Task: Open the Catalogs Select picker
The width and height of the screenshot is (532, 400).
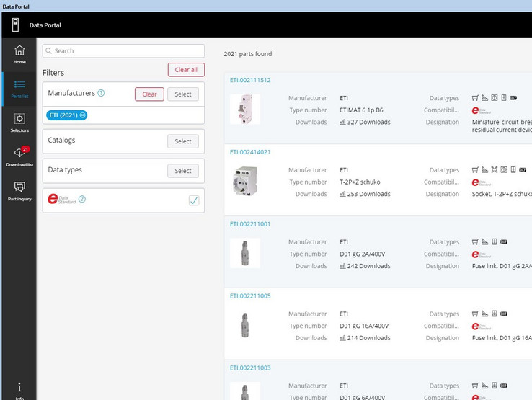Action: pyautogui.click(x=183, y=141)
